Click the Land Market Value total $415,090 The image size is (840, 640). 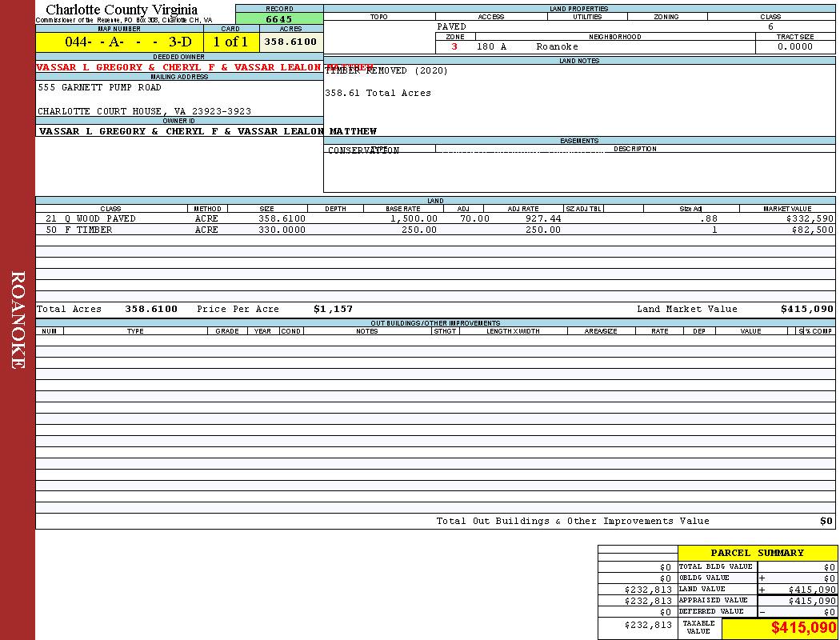pyautogui.click(x=806, y=309)
